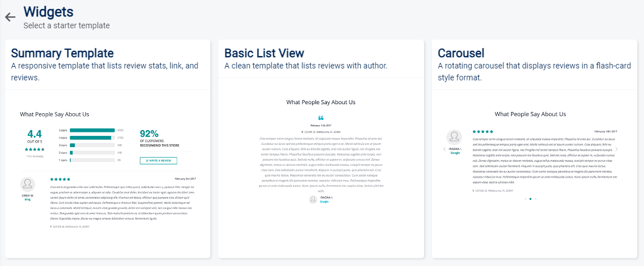This screenshot has height=266, width=644.
Task: Go to previous slide with the carousel left chevron
Action: pos(444,149)
